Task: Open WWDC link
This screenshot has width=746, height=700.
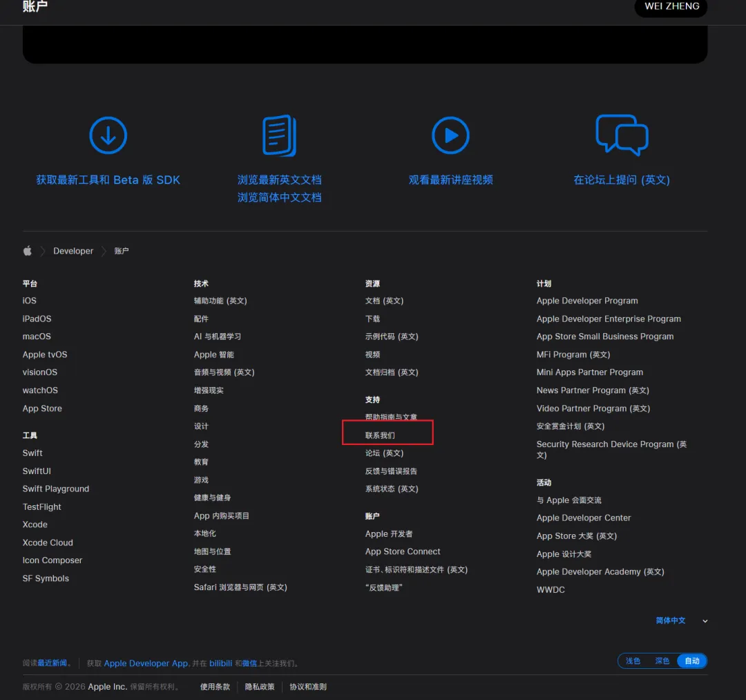Action: [551, 589]
